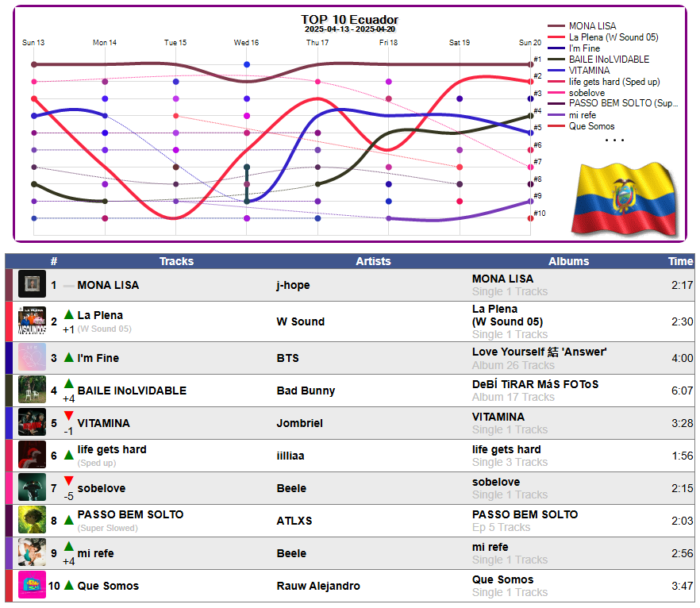Click the life gets hard cover thumbnail

click(x=32, y=455)
